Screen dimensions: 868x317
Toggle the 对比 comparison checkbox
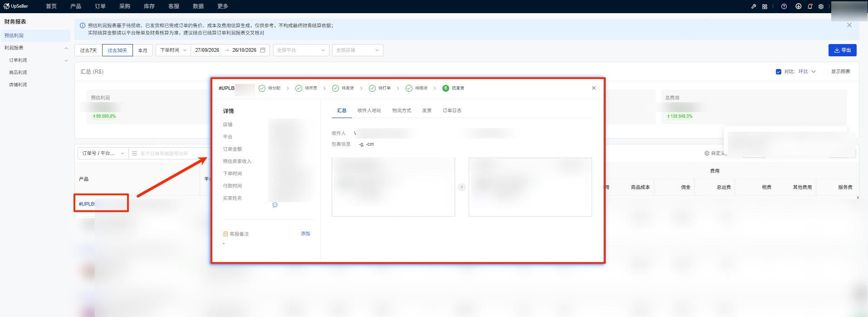click(779, 72)
